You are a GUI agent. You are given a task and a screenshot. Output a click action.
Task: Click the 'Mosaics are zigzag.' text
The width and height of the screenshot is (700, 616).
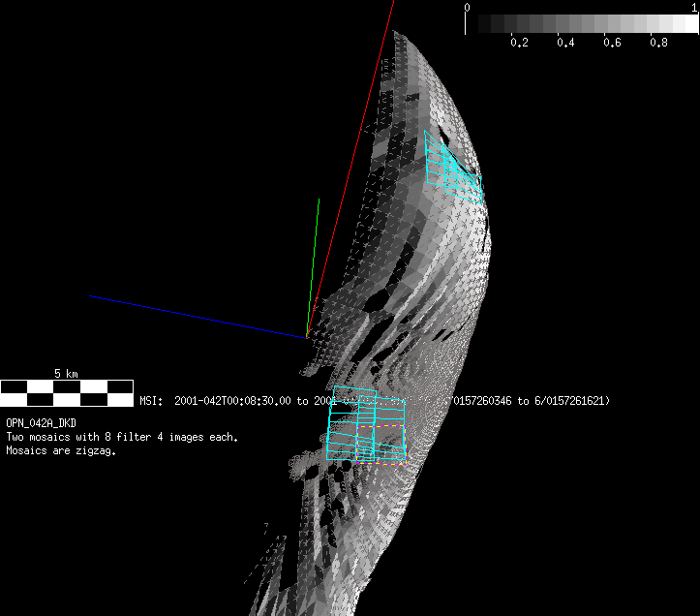coord(61,450)
